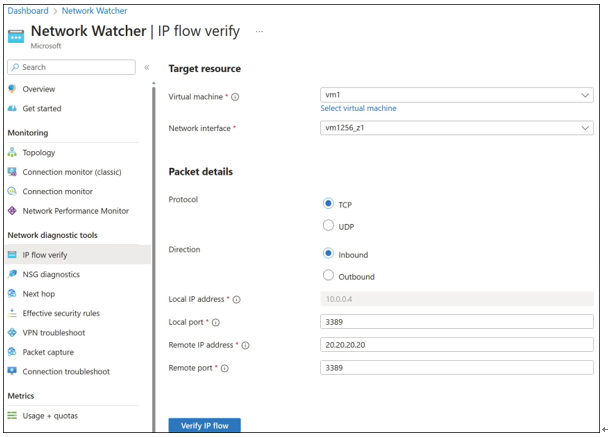
Task: Go to Dashboard breadcrumb
Action: click(x=28, y=11)
